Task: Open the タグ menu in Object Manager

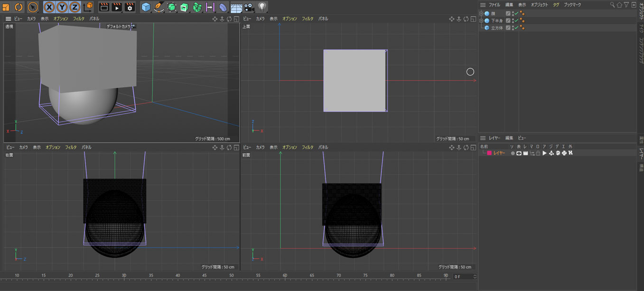Action: point(556,5)
